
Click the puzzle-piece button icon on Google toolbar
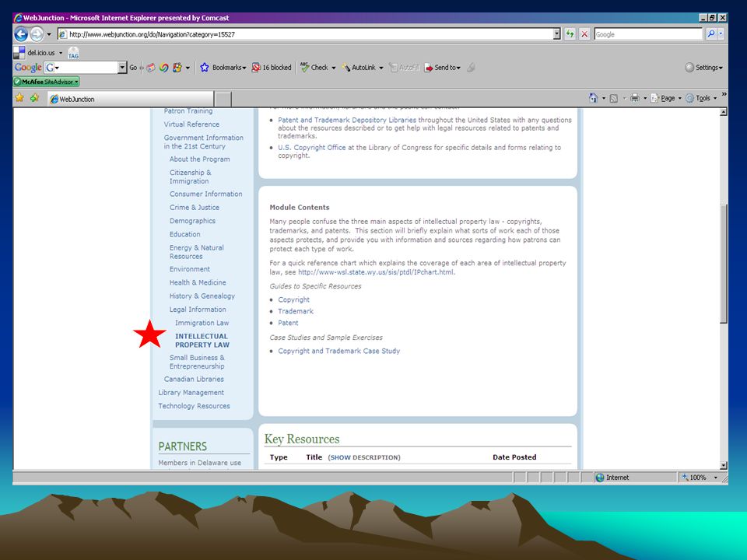tap(177, 68)
